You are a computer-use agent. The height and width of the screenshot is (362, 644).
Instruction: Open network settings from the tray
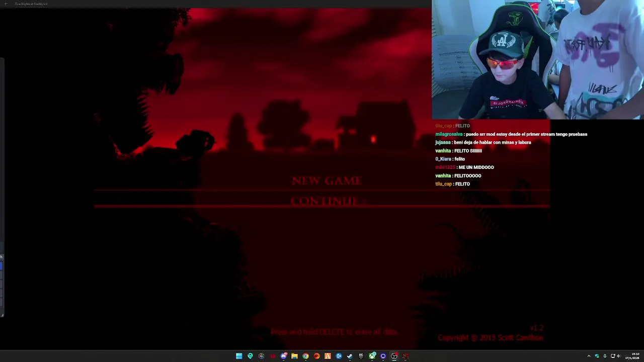pos(613,356)
